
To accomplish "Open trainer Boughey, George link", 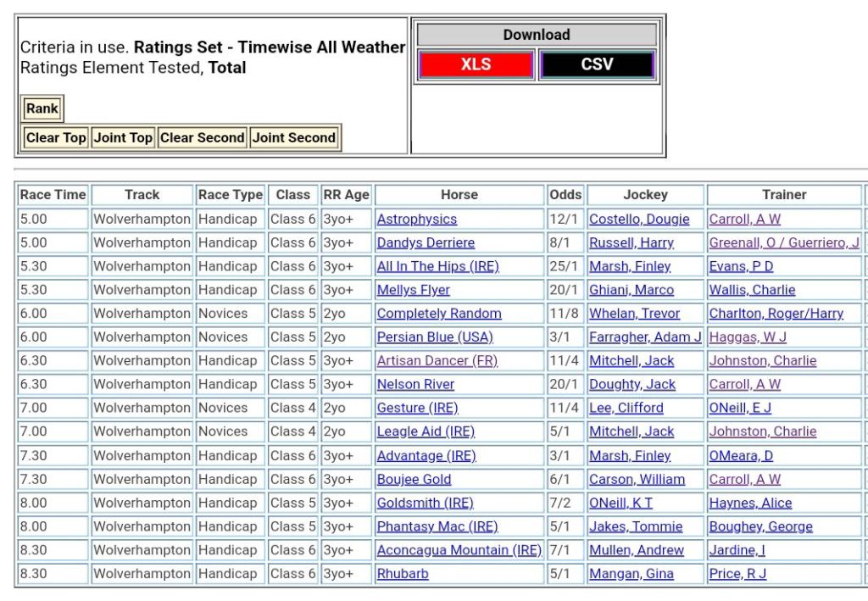I will (x=760, y=526).
